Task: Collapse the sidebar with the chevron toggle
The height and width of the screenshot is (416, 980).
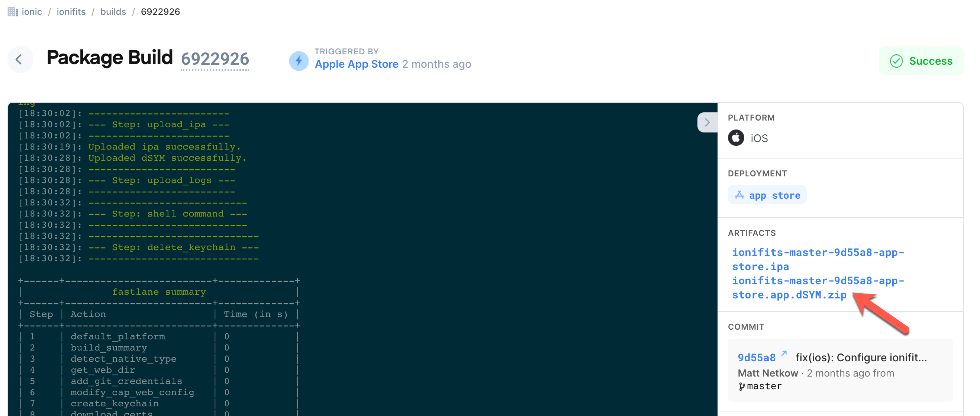Action: (707, 122)
